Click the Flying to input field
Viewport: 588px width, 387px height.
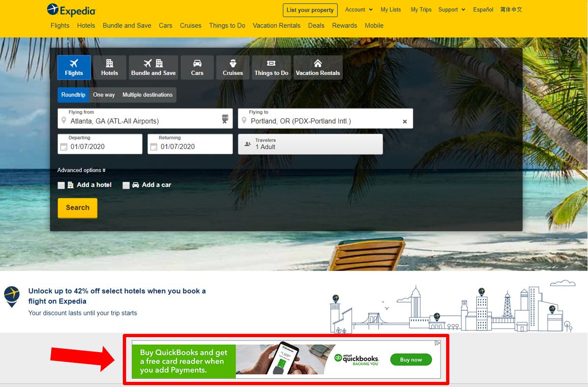(x=325, y=118)
